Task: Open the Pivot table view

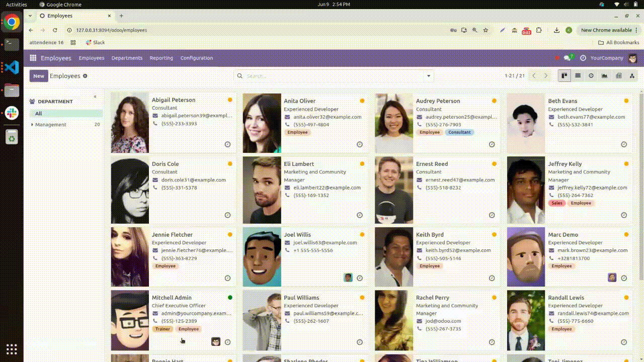Action: click(x=618, y=76)
